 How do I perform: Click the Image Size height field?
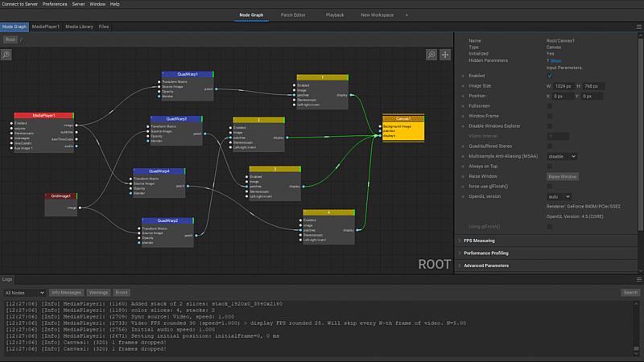[x=593, y=86]
